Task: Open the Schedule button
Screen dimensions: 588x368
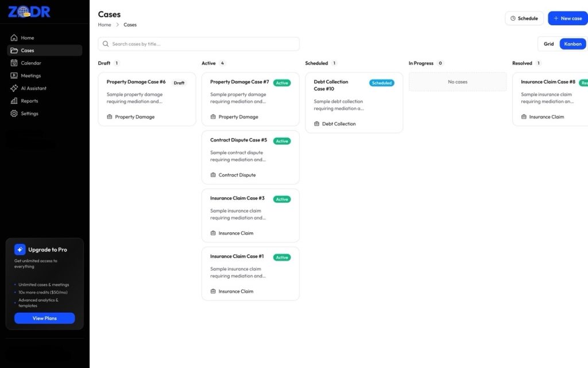Action: tap(524, 18)
